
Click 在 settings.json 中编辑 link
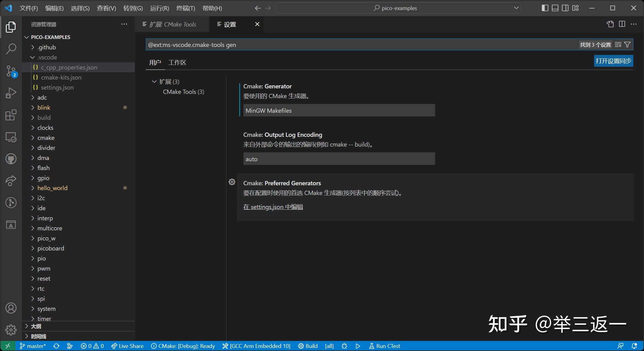pos(273,207)
